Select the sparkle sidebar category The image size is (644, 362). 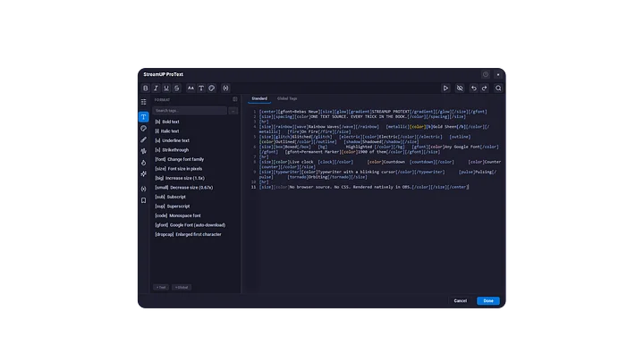coord(143,174)
